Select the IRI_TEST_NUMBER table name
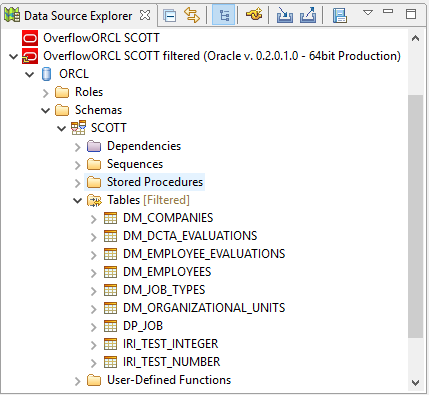The height and width of the screenshot is (395, 429). (x=172, y=362)
